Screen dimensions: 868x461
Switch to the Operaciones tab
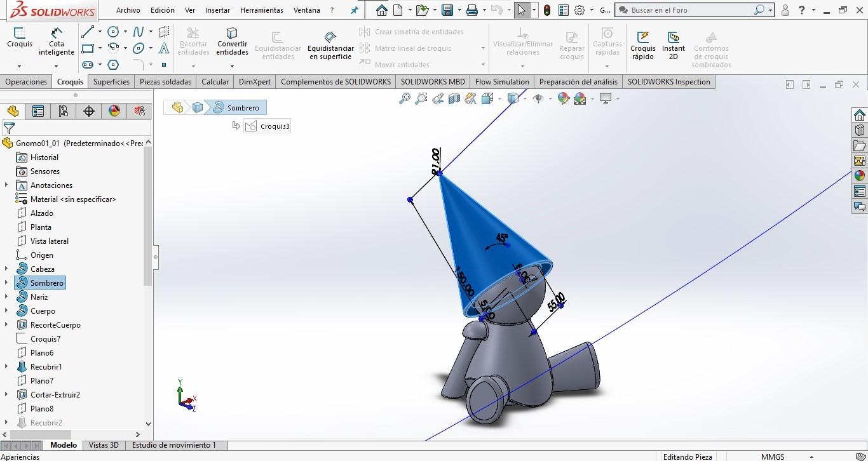[26, 82]
